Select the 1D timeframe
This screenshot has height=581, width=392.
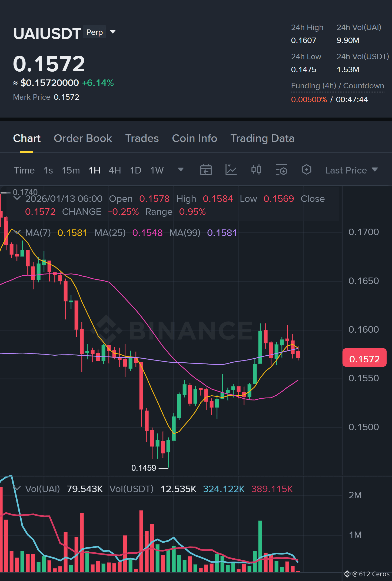coord(136,170)
